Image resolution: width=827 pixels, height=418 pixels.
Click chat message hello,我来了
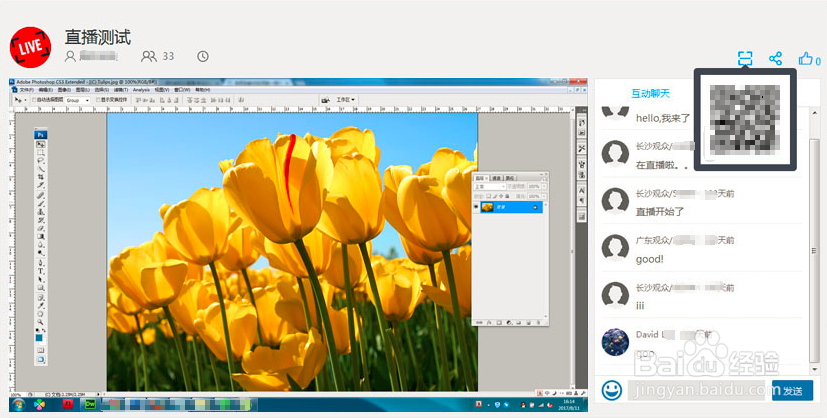point(663,118)
